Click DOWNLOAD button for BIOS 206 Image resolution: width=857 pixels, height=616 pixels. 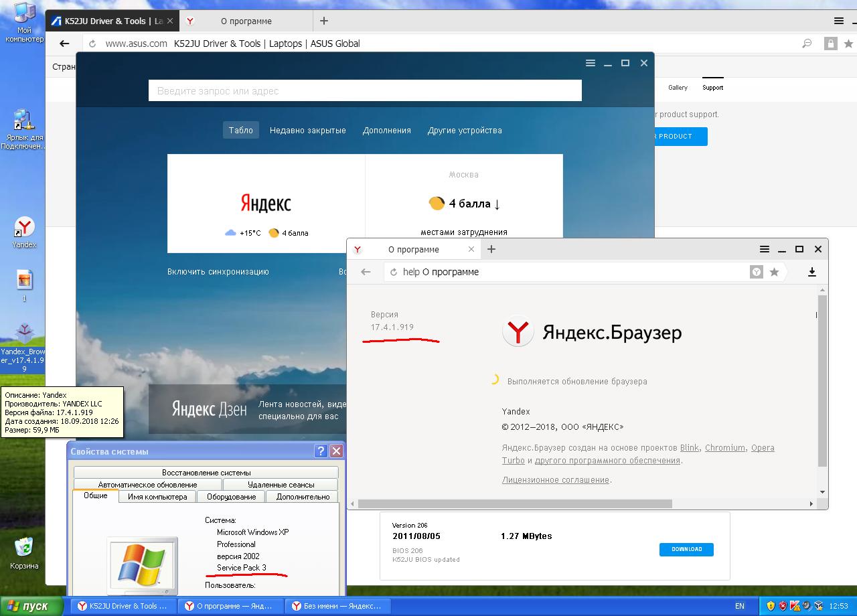[686, 549]
